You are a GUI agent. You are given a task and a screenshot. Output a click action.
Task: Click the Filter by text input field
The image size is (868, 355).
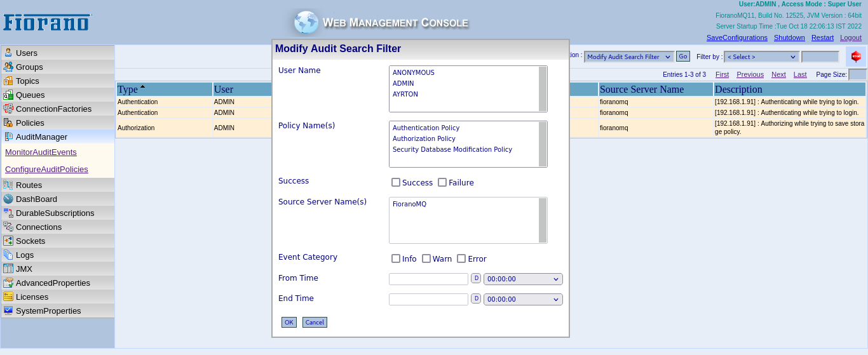[x=820, y=57]
